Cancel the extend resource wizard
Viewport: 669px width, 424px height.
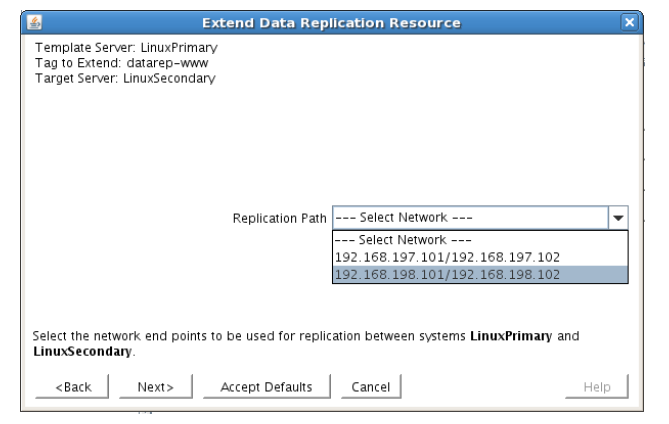[x=371, y=387]
